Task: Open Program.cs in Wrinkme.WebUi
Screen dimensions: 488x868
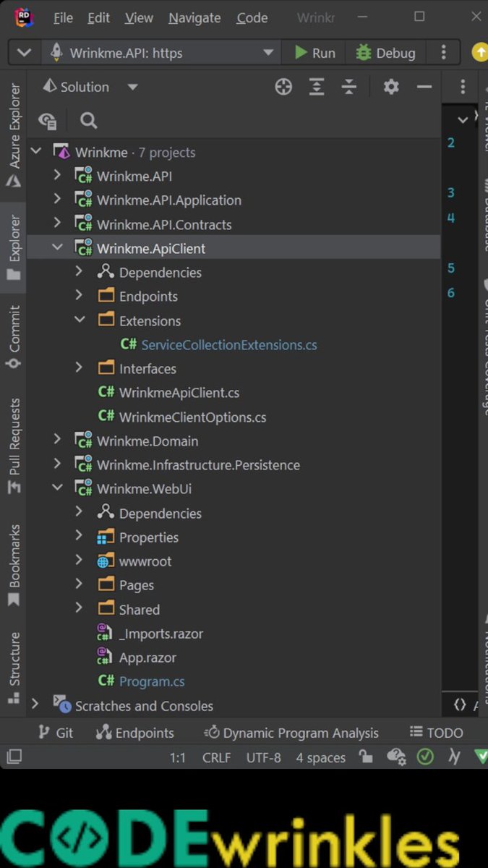Action: pyautogui.click(x=152, y=681)
